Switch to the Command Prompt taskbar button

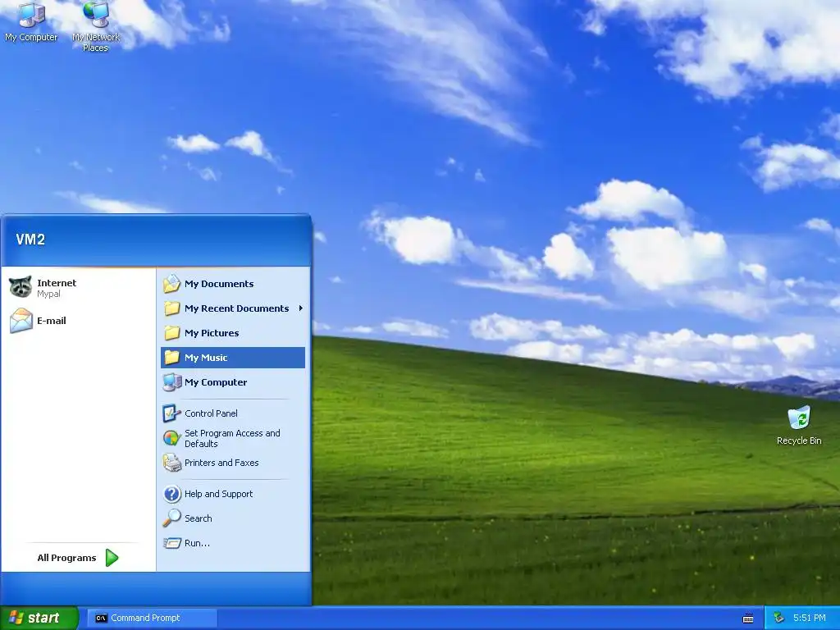[x=152, y=618]
